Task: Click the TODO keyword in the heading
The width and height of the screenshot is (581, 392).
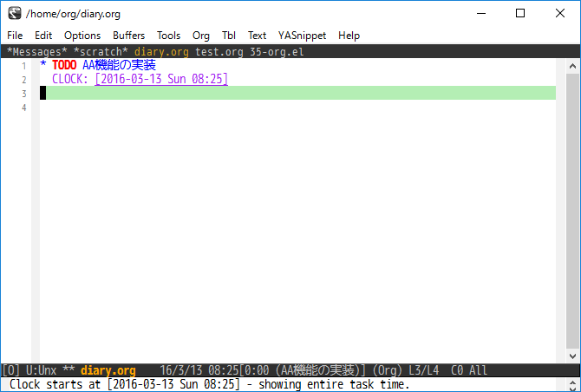Action: [x=64, y=65]
